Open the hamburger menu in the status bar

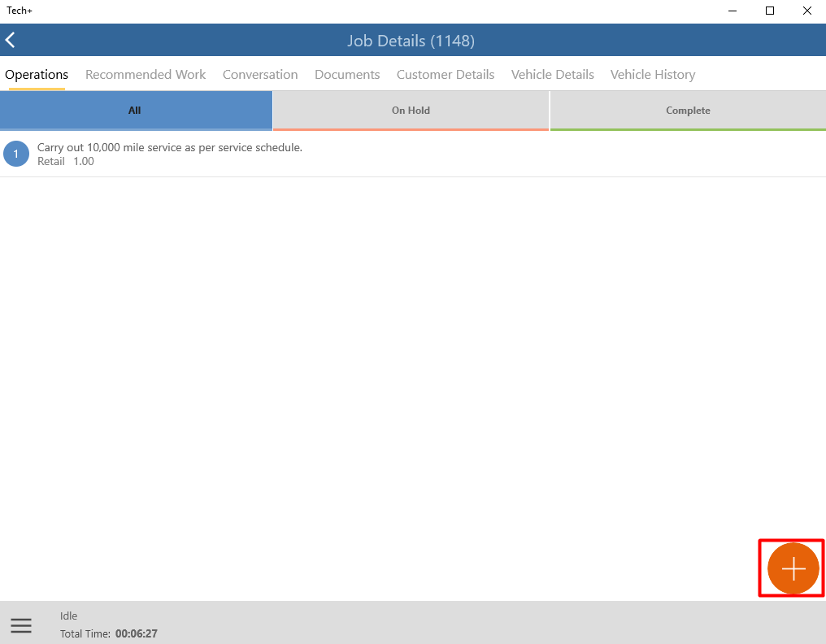click(x=21, y=625)
